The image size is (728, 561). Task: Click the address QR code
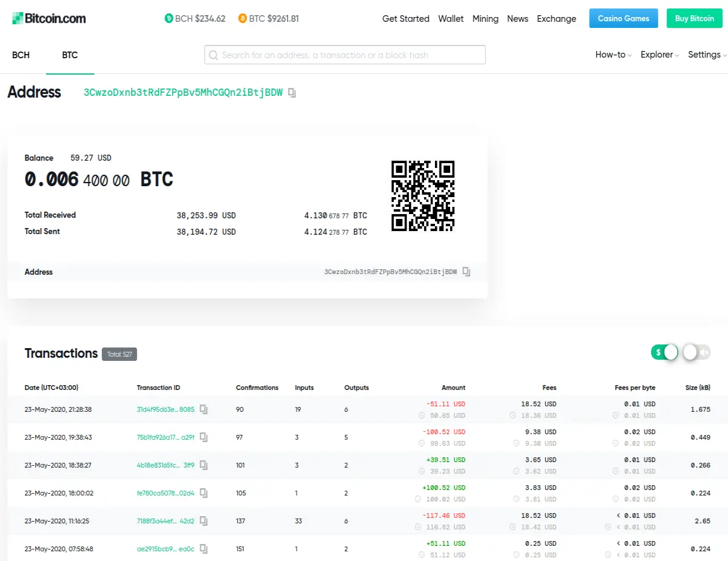pyautogui.click(x=423, y=196)
